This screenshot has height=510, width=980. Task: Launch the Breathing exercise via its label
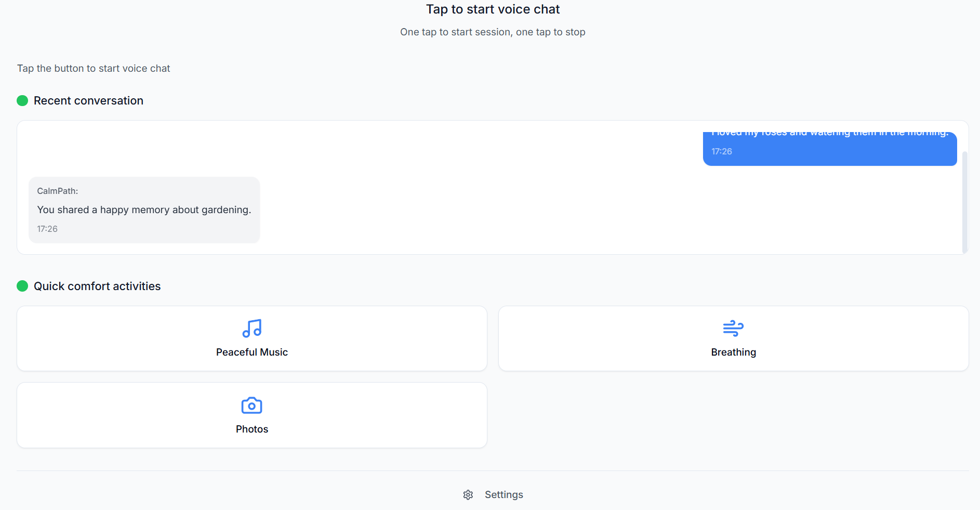pos(733,352)
